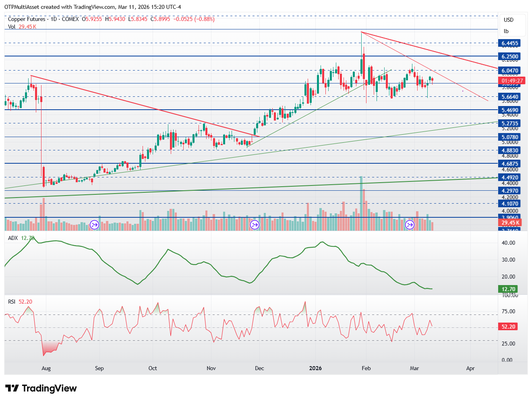Click the 4.4920 price level label
Image resolution: width=532 pixels, height=402 pixels.
coord(510,177)
